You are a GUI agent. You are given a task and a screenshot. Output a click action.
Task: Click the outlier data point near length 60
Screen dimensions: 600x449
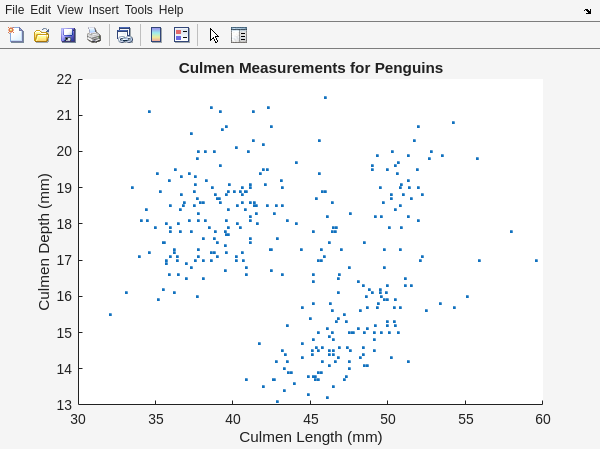tap(536, 260)
